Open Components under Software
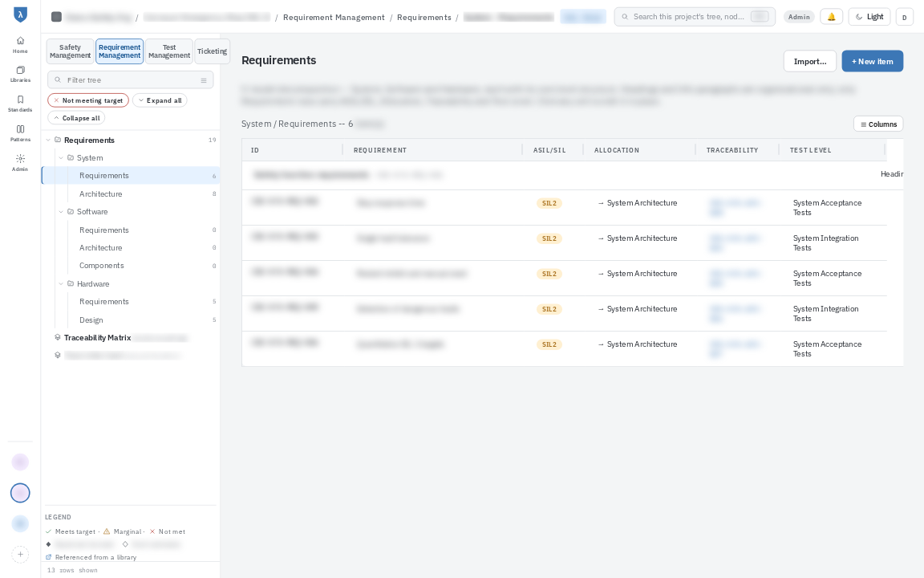Viewport: 924px width, 578px height. [131, 266]
